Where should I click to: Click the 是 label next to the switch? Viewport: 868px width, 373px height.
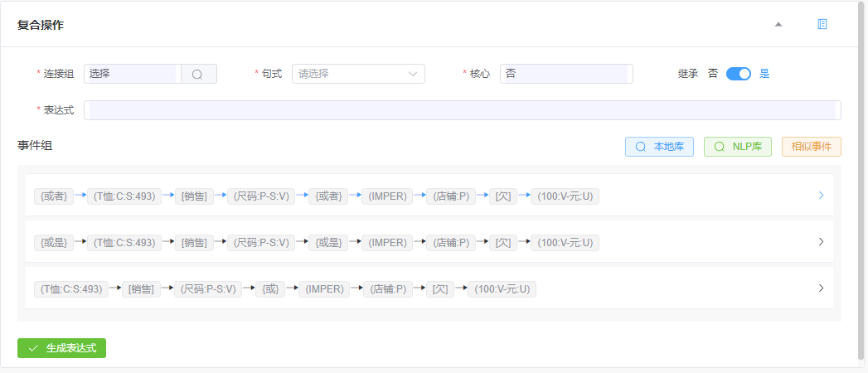click(x=764, y=74)
